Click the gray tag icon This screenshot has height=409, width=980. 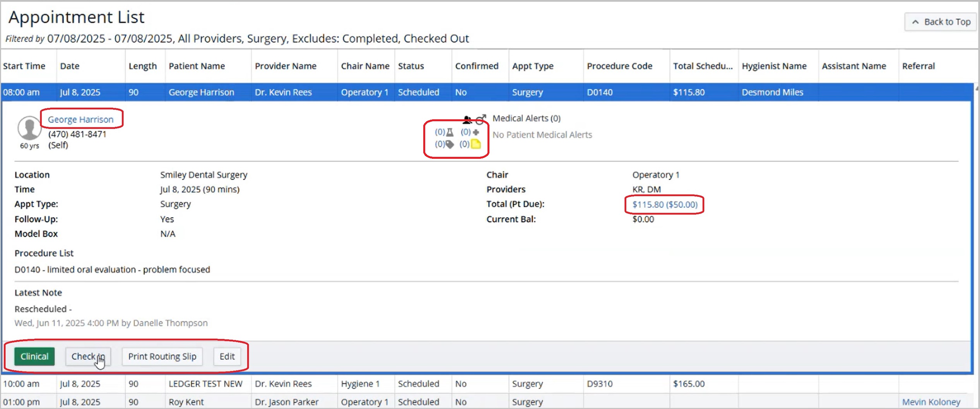(x=449, y=144)
